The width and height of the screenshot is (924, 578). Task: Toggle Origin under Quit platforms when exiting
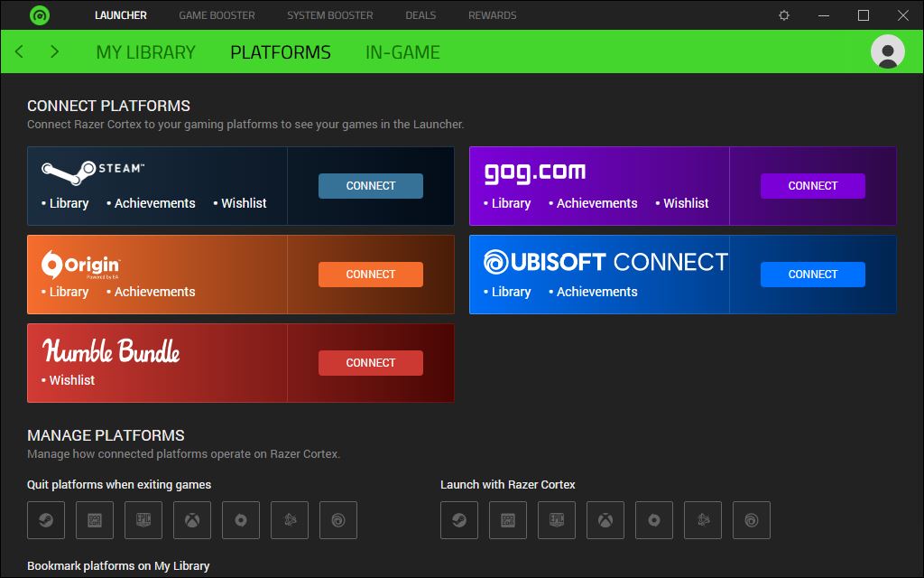tap(241, 520)
